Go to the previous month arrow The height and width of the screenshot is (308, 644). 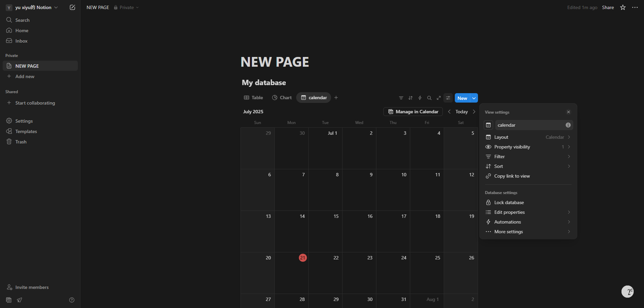tap(449, 112)
